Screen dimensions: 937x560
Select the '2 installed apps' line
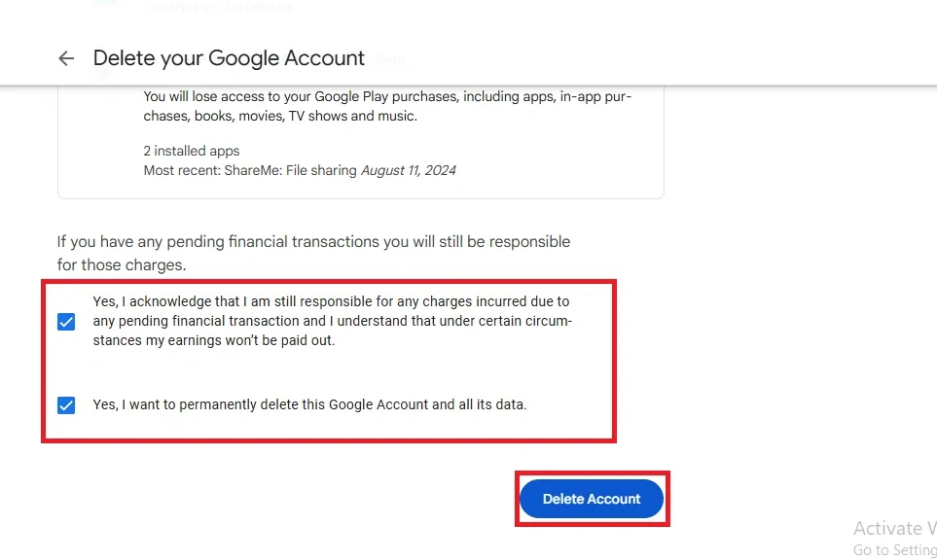[191, 151]
